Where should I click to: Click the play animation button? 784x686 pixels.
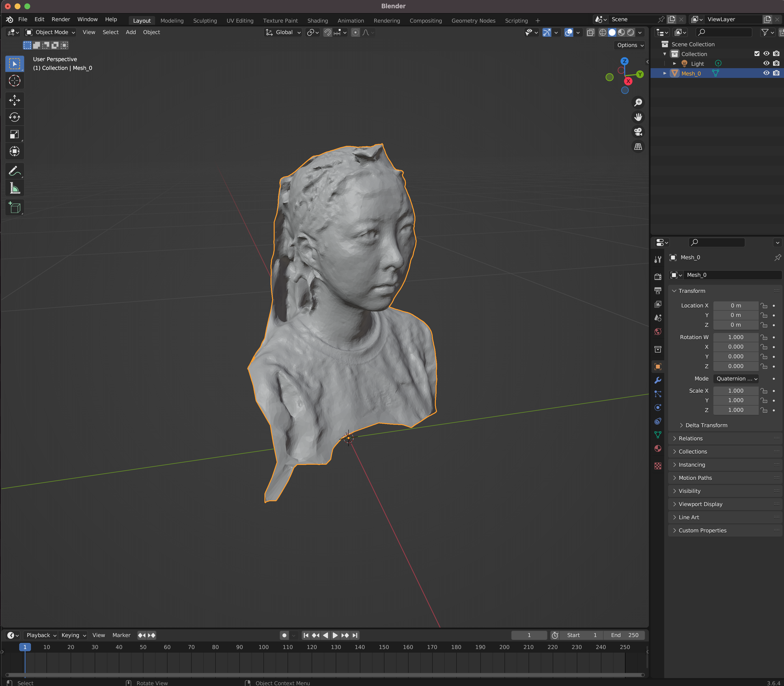coord(335,635)
